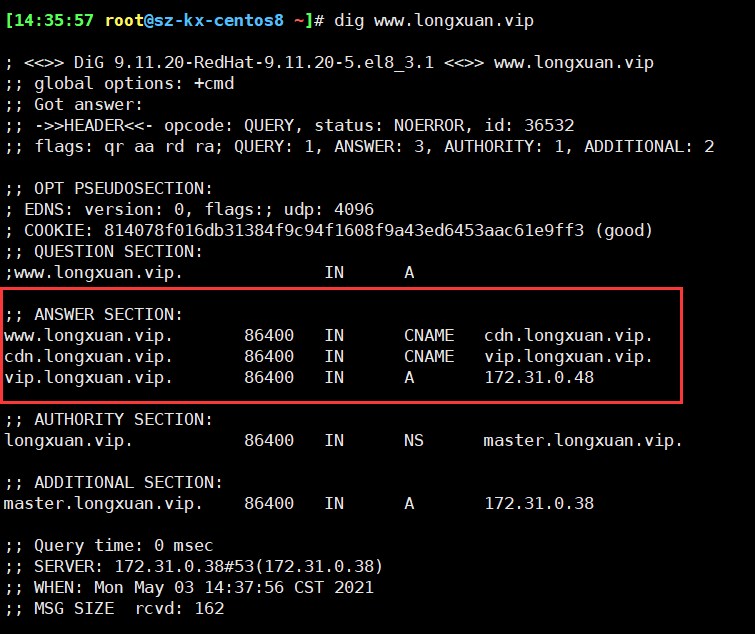Screen dimensions: 755x634
Task: Click the answer IP address 172.31.0.48
Action: [x=539, y=378]
